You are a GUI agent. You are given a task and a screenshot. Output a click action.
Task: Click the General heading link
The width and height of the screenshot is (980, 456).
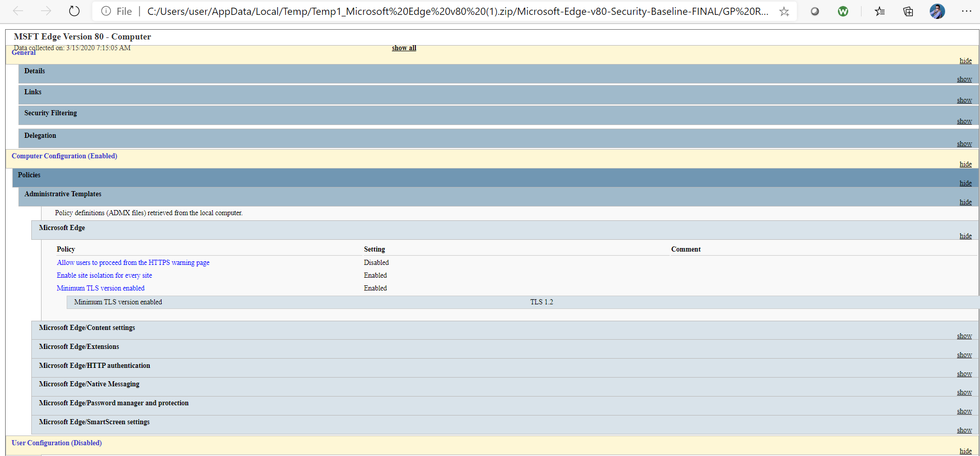click(x=24, y=52)
